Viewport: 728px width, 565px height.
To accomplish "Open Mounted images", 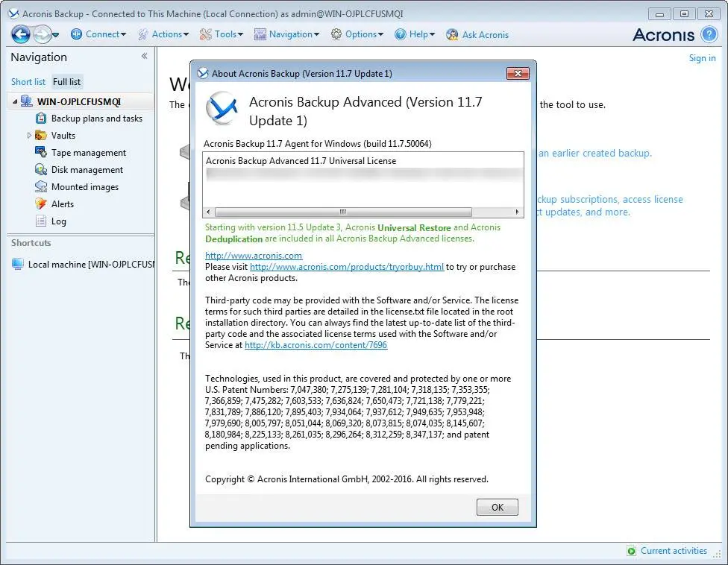I will coord(85,187).
